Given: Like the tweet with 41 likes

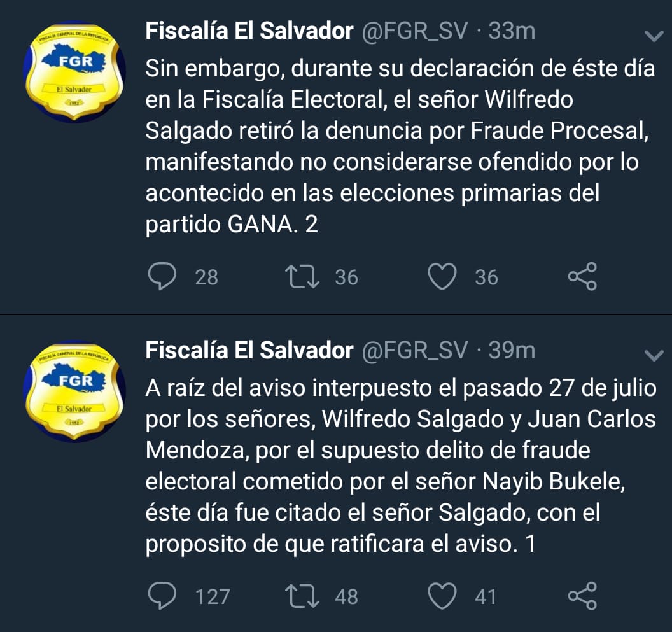Looking at the screenshot, I should (442, 596).
